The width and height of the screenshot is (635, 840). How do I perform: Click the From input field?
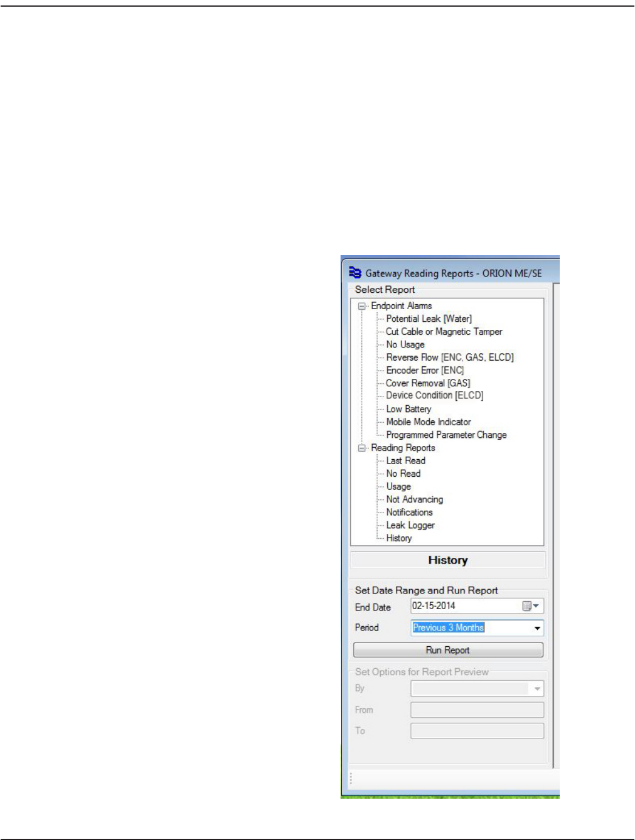point(477,710)
